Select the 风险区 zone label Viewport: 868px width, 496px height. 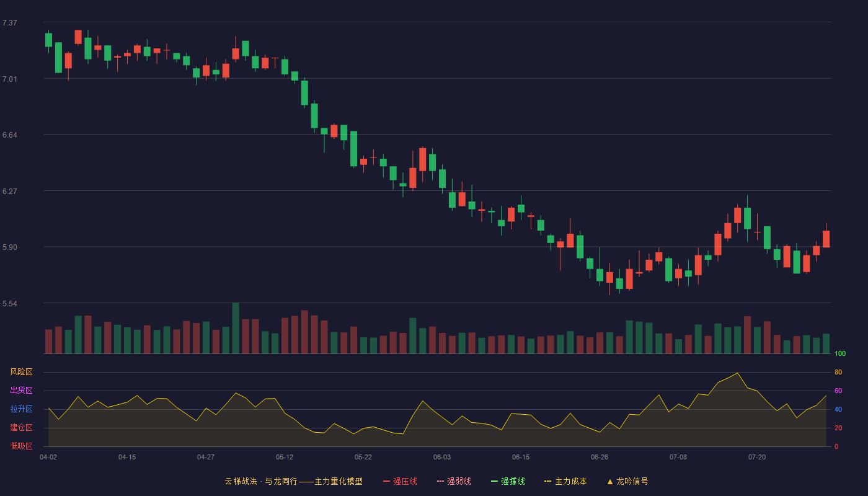pyautogui.click(x=21, y=372)
